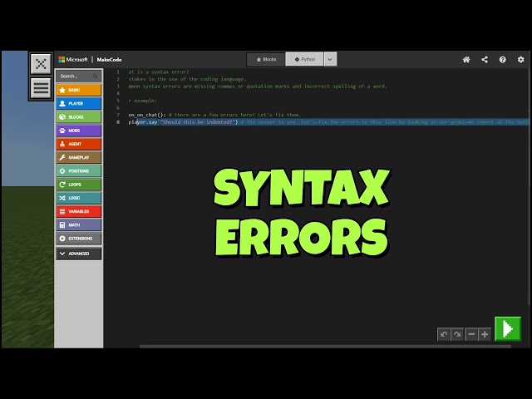
Task: Open the Loops category
Action: point(78,185)
